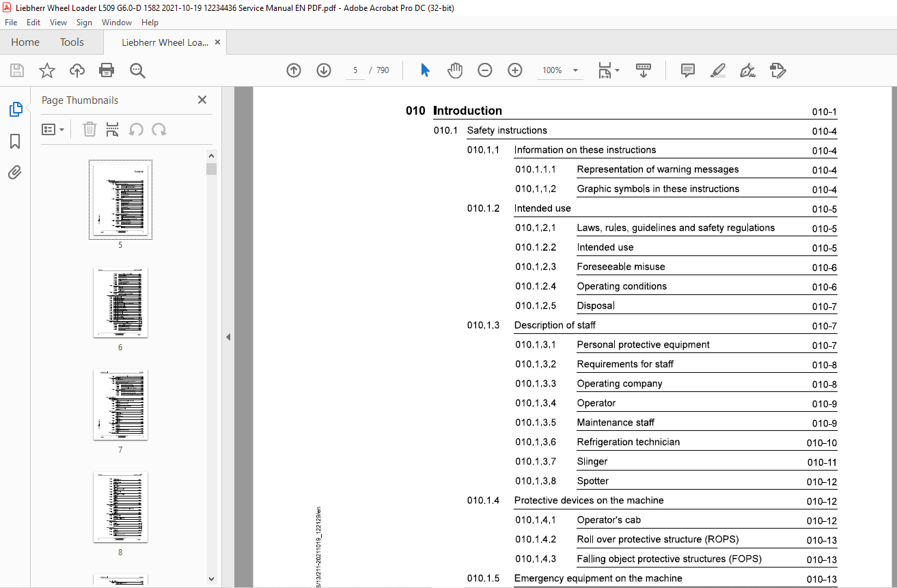Open the Help menu
Screen dimensions: 897x588
150,23
